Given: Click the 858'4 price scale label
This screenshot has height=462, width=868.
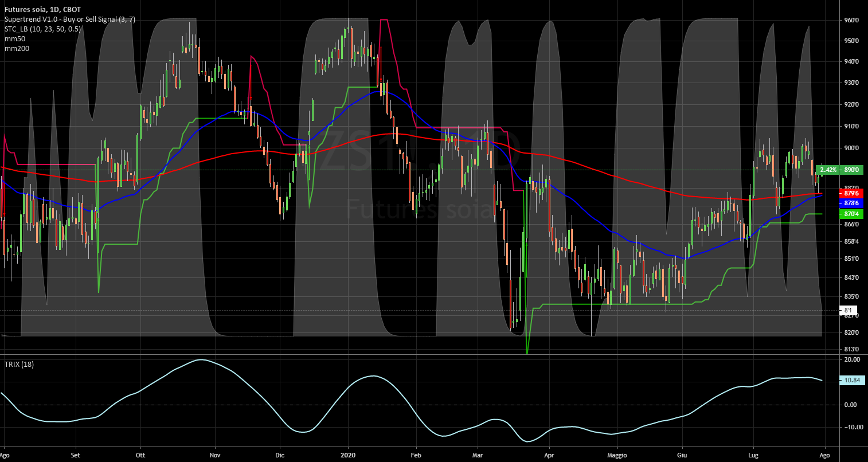Looking at the screenshot, I should (x=851, y=242).
